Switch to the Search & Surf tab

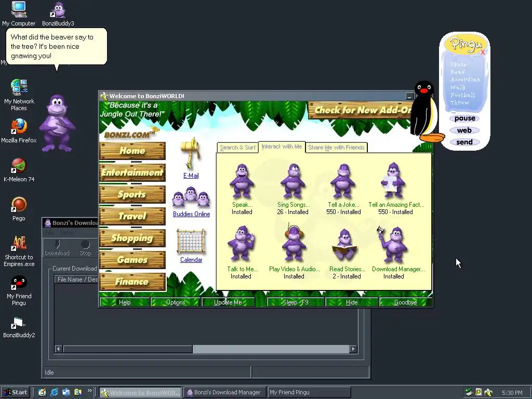(237, 148)
